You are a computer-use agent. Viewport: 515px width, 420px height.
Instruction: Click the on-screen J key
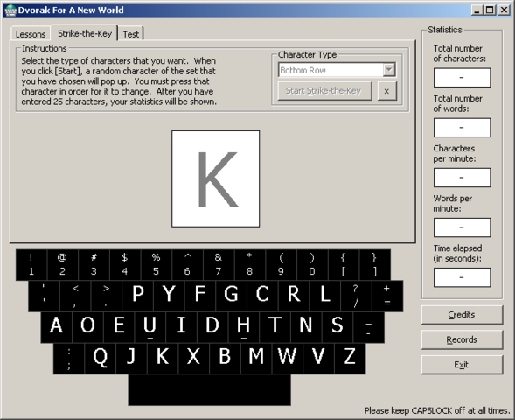click(x=131, y=358)
